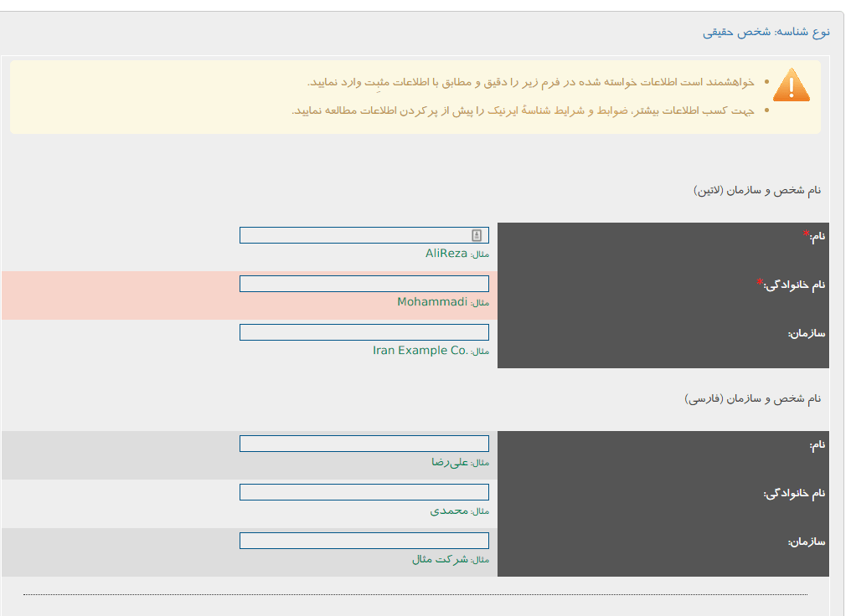Screen dimensions: 851x616
Task: Click the orange warning triangle icon
Action: point(791,85)
